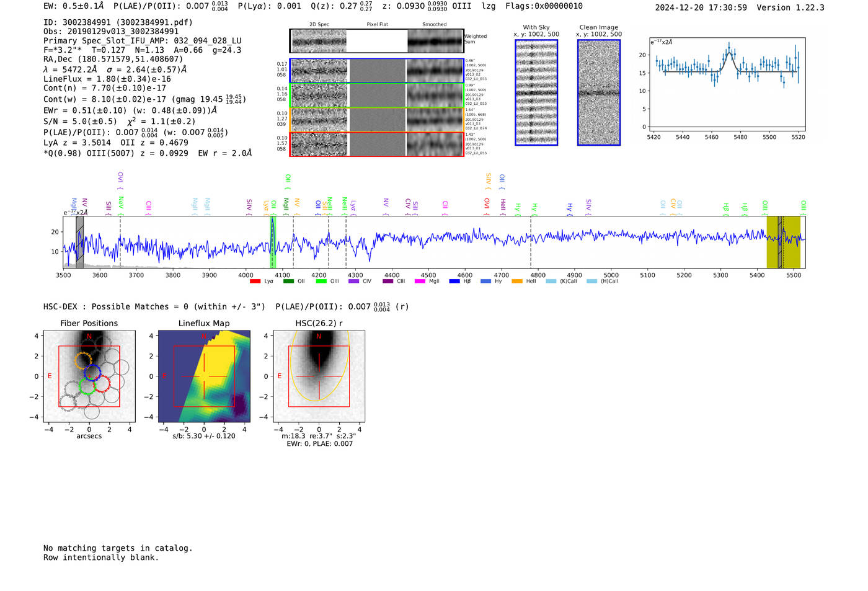Image resolution: width=868 pixels, height=591 pixels.
Task: Select the orange dashed fiber circle
Action: [83, 360]
